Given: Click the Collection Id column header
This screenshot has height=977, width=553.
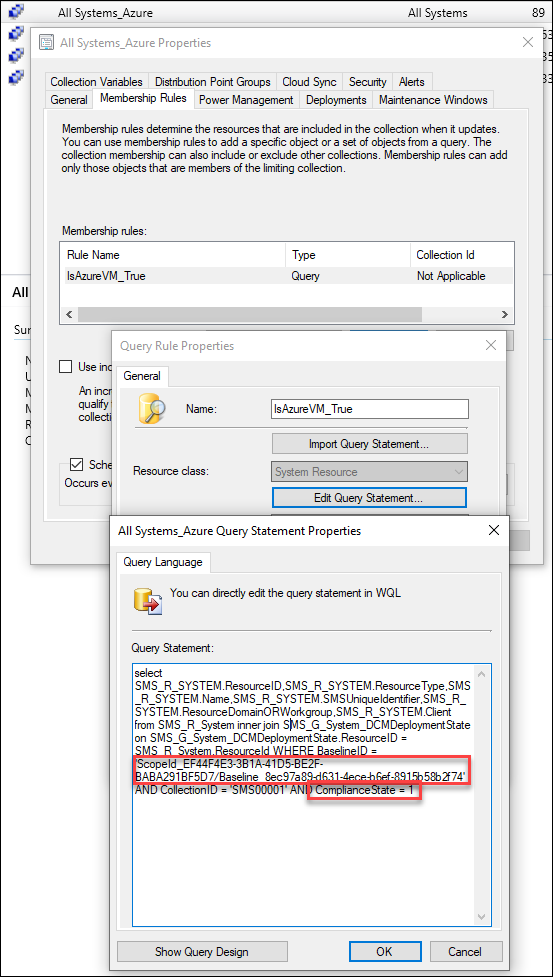Looking at the screenshot, I should point(461,255).
